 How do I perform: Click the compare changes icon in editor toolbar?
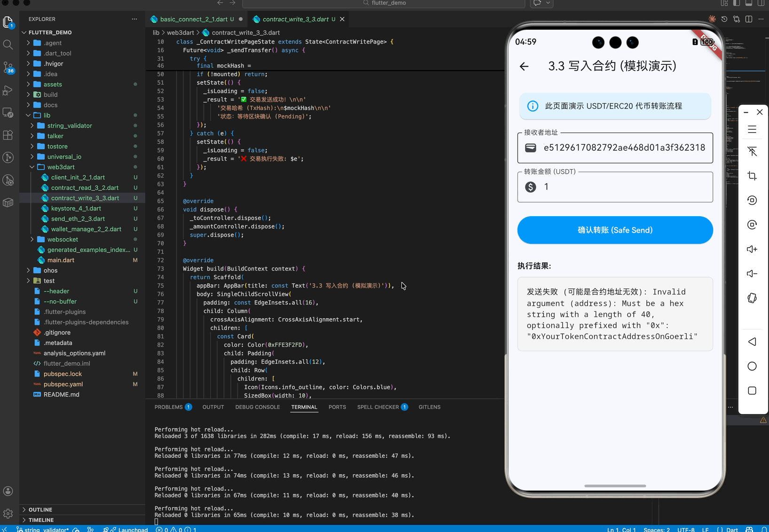pyautogui.click(x=737, y=19)
